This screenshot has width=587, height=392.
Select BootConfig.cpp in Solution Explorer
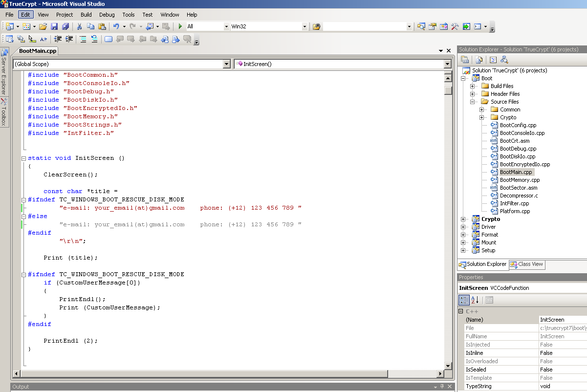[x=518, y=125]
